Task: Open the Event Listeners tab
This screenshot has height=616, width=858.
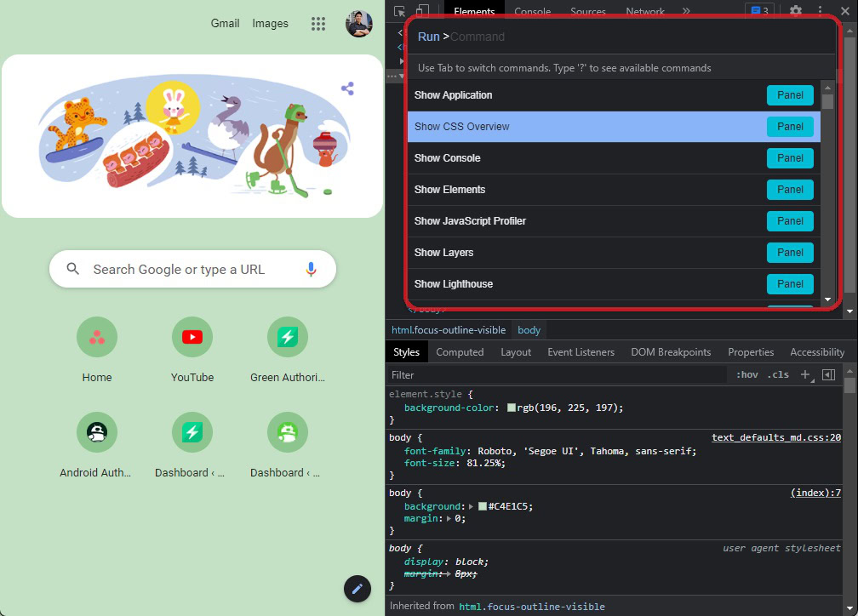Action: pyautogui.click(x=581, y=352)
